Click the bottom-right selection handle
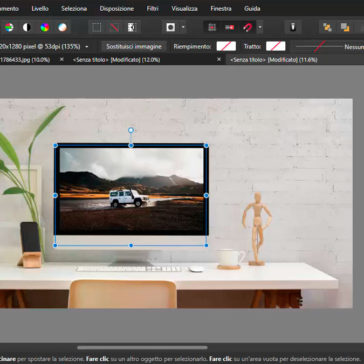 pos(206,245)
